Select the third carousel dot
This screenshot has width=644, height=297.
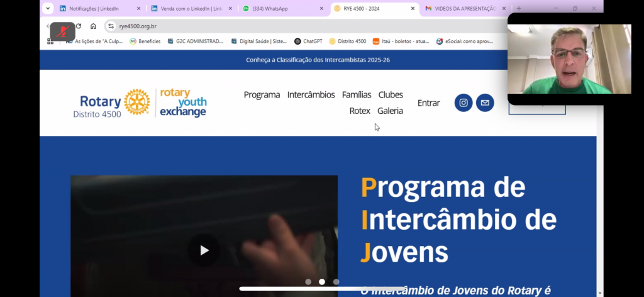click(336, 282)
